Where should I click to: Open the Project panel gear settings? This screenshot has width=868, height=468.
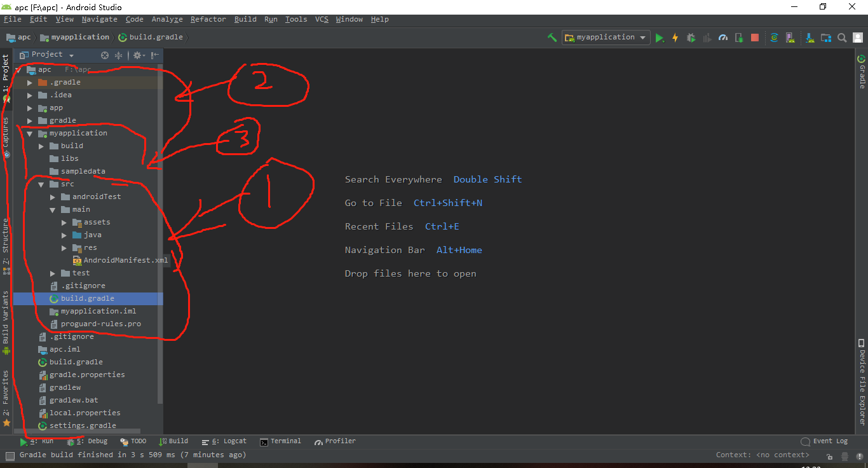[137, 55]
